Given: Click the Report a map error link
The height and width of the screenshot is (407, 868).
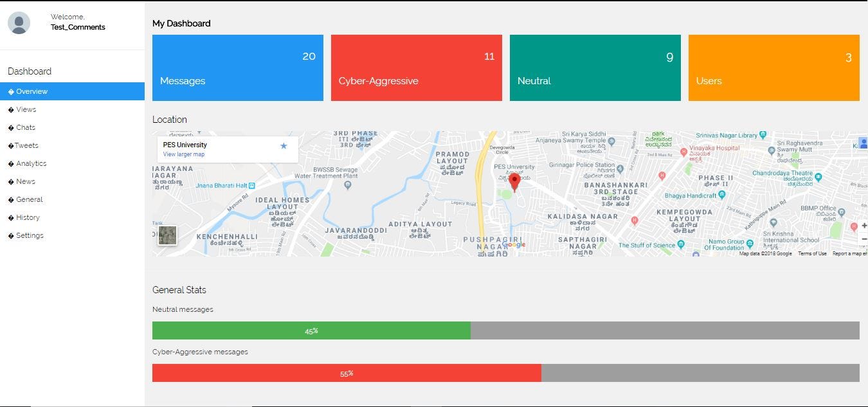Looking at the screenshot, I should point(850,253).
